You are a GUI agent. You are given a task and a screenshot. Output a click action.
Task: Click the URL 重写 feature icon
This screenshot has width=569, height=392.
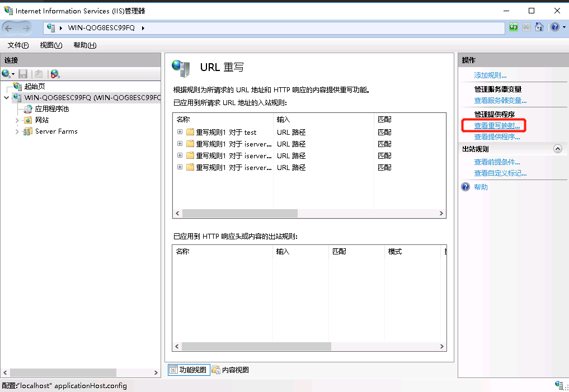click(x=181, y=68)
